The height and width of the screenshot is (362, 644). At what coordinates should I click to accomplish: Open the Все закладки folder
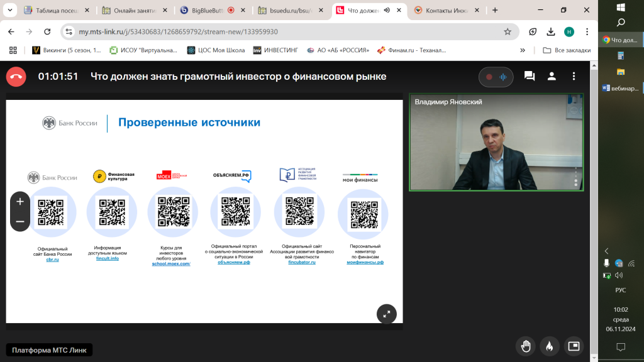point(567,50)
